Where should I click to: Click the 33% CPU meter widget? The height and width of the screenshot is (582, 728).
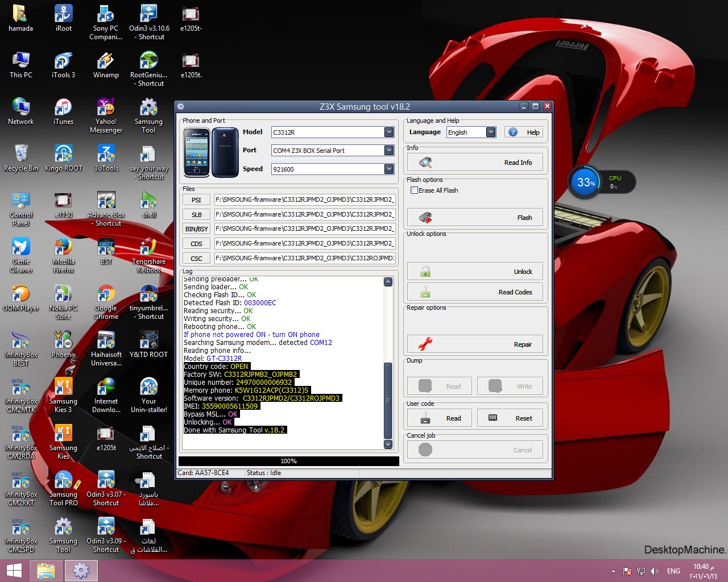(x=602, y=182)
